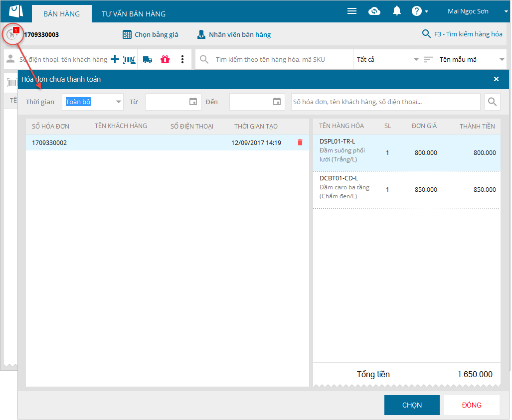Click the invoice number search field

(386, 102)
